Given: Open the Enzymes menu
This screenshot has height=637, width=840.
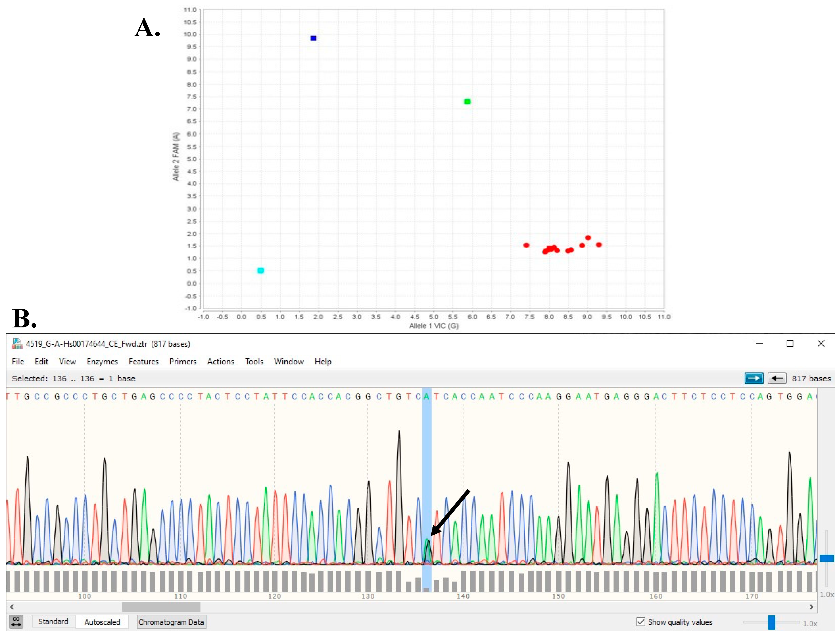Looking at the screenshot, I should (102, 362).
